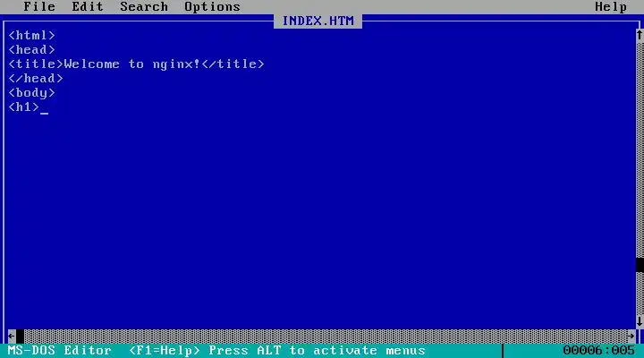
Task: Open the Help menu
Action: click(611, 6)
